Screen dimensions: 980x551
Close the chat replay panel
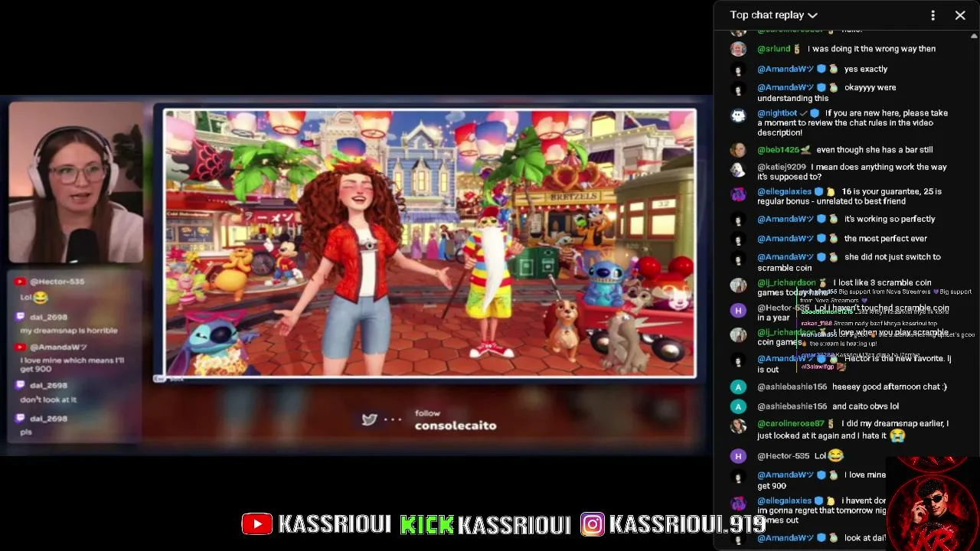tap(960, 15)
